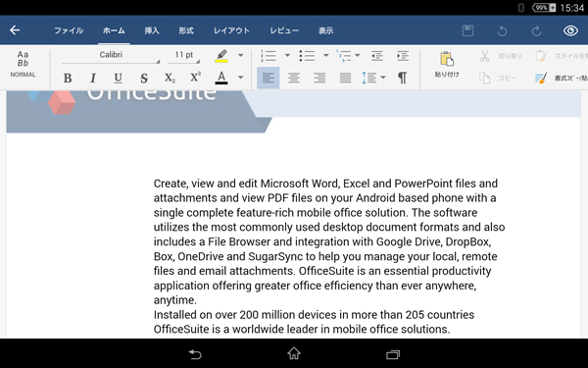Tap the battery indicator in status bar
588x368 pixels.
(544, 8)
